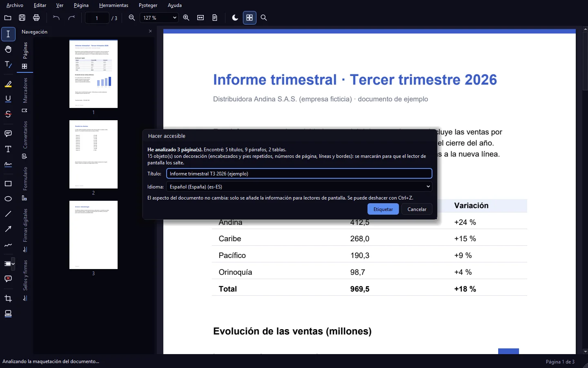Choose the edit text tool
The width and height of the screenshot is (588, 368).
tap(8, 65)
